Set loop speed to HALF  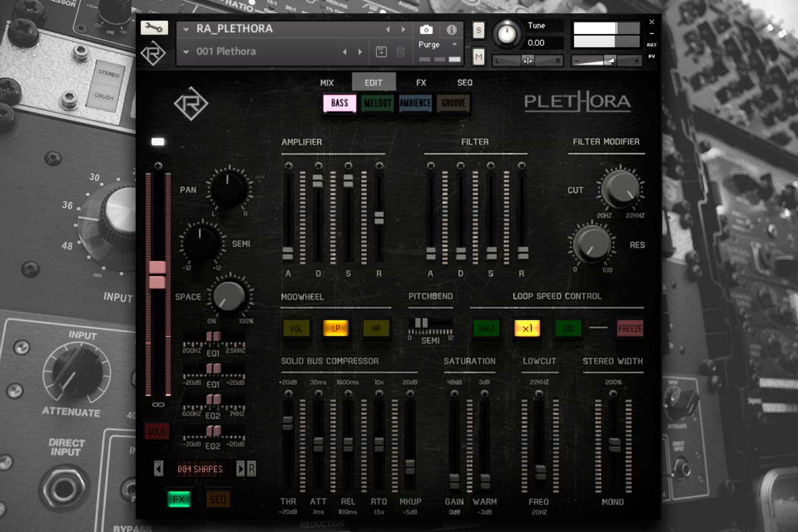pyautogui.click(x=486, y=328)
